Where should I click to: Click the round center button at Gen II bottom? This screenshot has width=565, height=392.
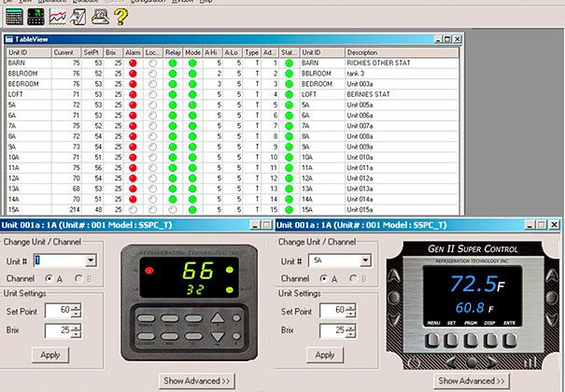(x=473, y=362)
